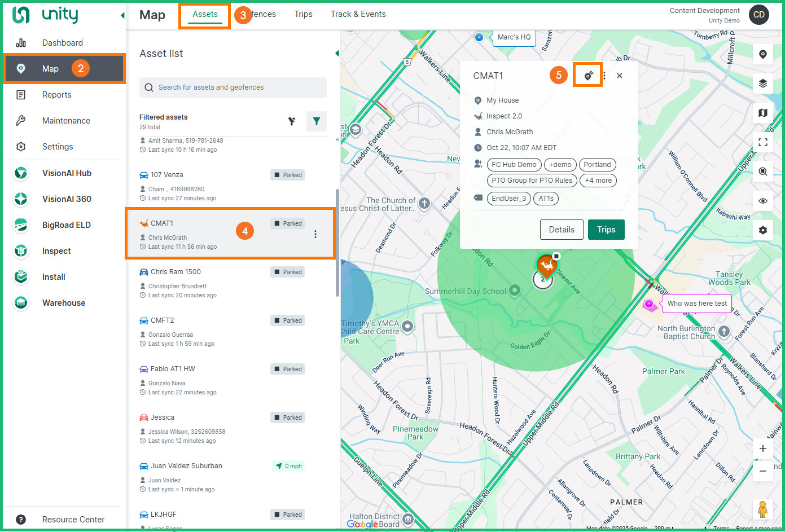Click the fullscreen map icon
This screenshot has height=532, width=785.
tap(762, 142)
